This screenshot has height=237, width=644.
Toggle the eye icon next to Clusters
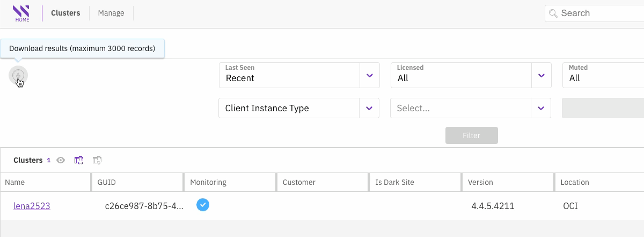[61, 160]
